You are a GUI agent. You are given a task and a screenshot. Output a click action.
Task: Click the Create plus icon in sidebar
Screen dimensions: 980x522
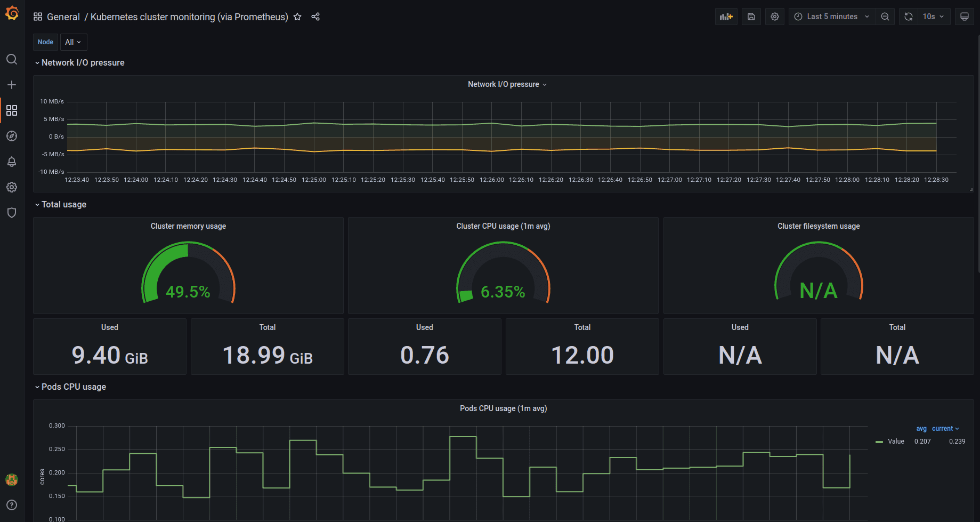(x=12, y=85)
